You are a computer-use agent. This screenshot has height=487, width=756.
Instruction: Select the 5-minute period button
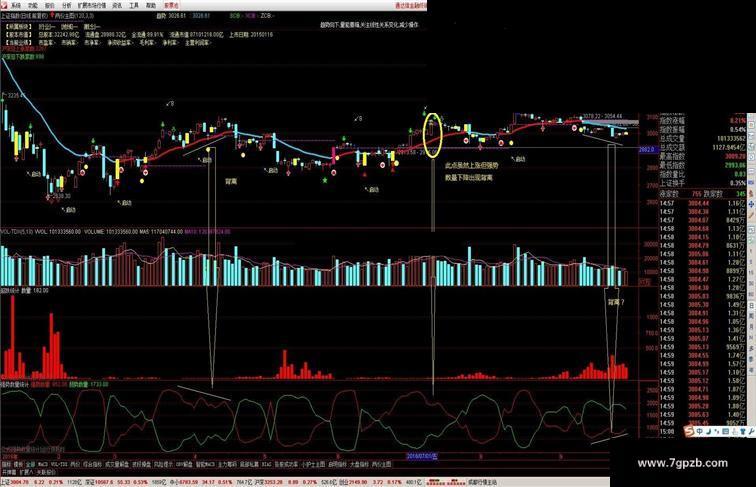pos(751,261)
